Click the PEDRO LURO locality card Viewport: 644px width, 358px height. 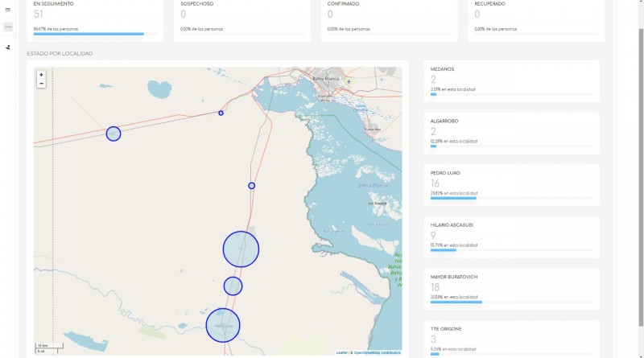[x=511, y=185]
